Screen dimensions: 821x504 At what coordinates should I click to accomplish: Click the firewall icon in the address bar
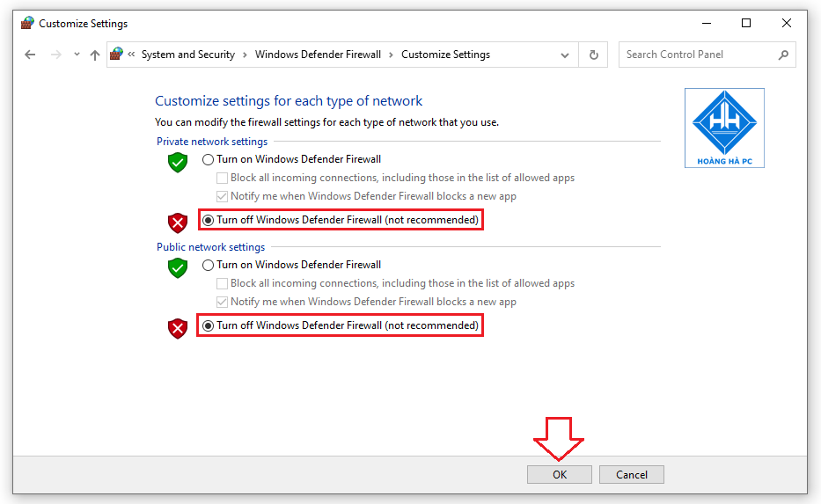pyautogui.click(x=117, y=54)
